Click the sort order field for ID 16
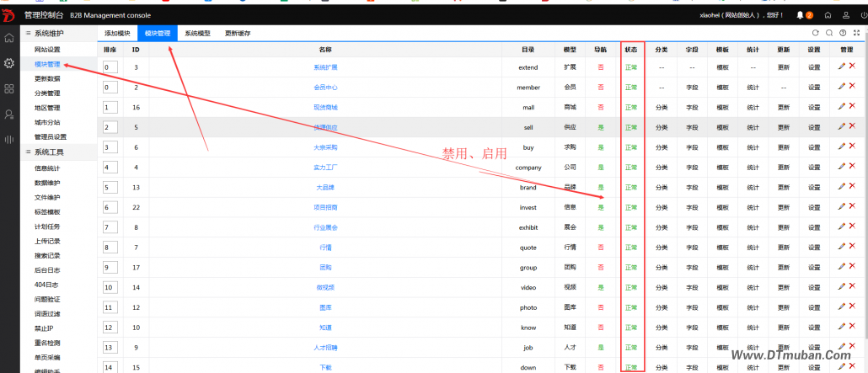The image size is (868, 373). point(110,107)
